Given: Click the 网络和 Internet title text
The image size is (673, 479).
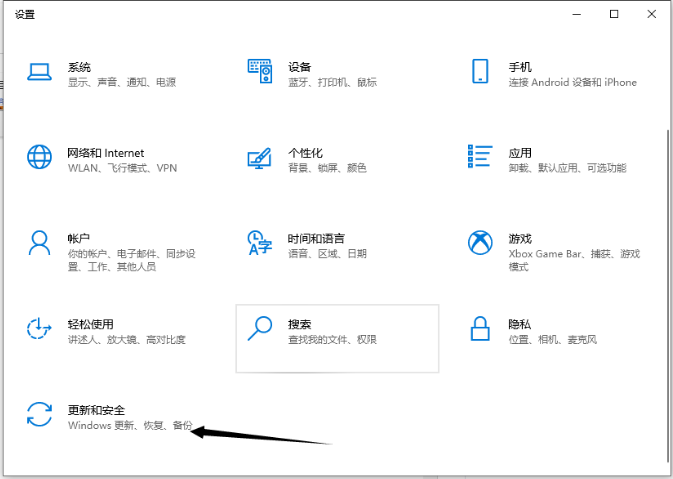Looking at the screenshot, I should pos(105,153).
